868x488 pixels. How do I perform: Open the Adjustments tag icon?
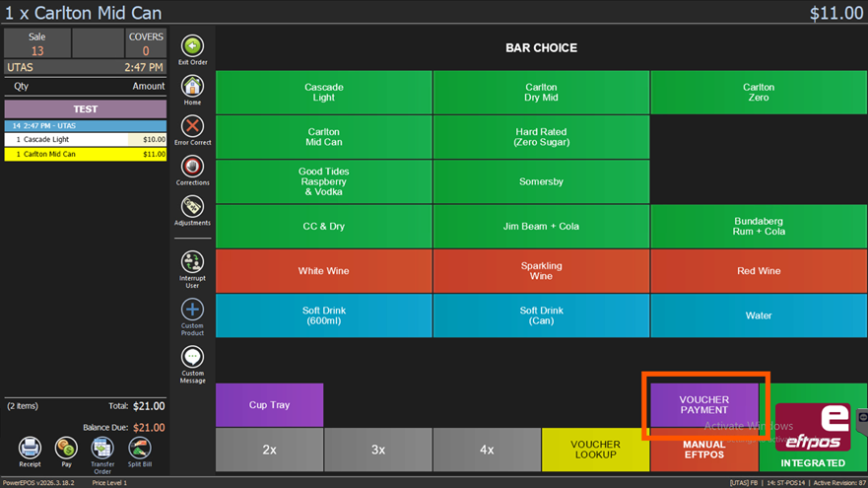pos(192,207)
